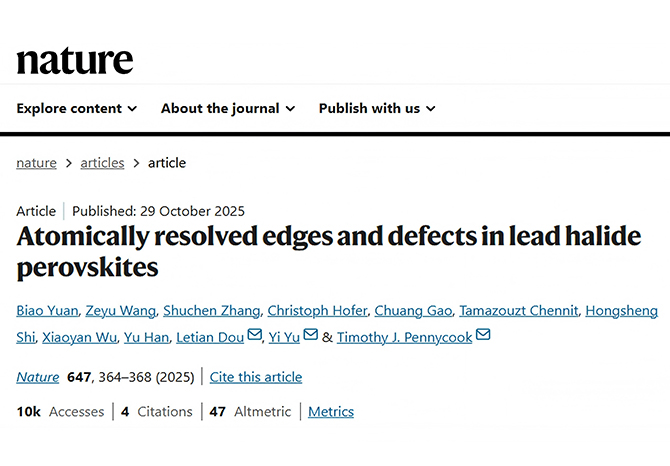Open the articles breadcrumb link
Screen dimensions: 670x466
coord(102,163)
